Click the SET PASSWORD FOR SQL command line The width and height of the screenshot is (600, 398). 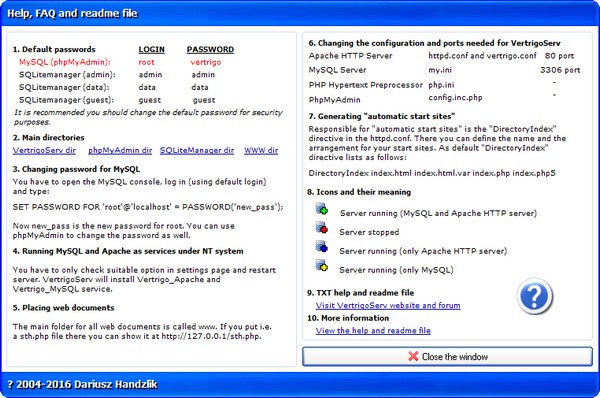pyautogui.click(x=148, y=207)
